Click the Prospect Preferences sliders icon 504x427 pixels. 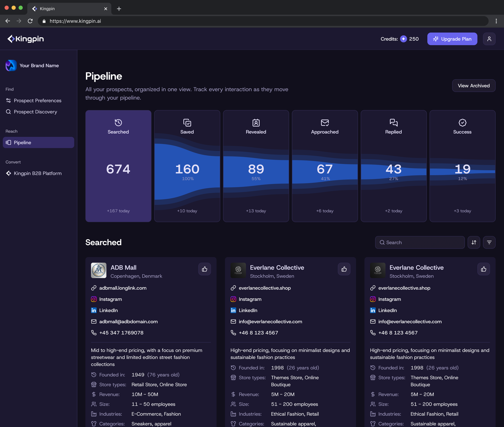[x=8, y=100]
